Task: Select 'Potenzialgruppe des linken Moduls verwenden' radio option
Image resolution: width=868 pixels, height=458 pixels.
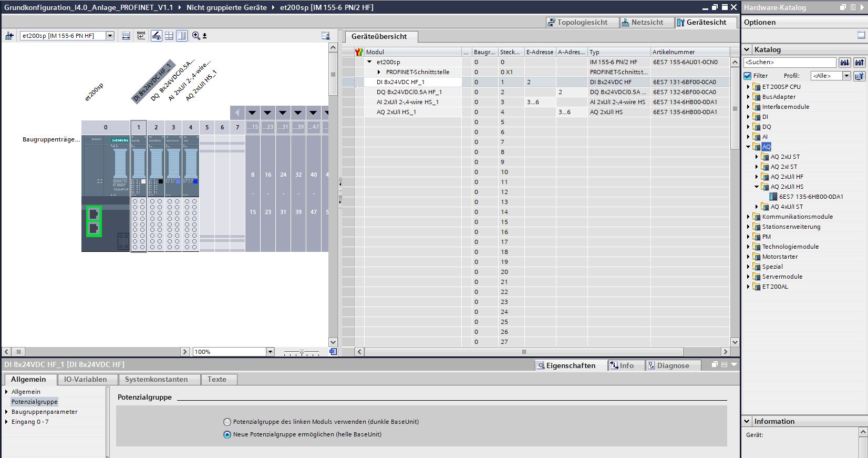Action: [228, 422]
